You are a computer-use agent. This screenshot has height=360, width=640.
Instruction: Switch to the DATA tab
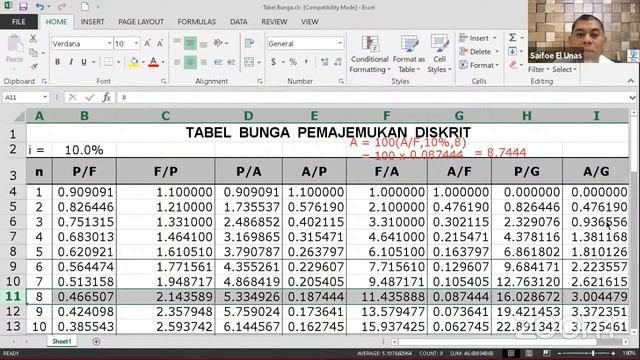(x=239, y=22)
